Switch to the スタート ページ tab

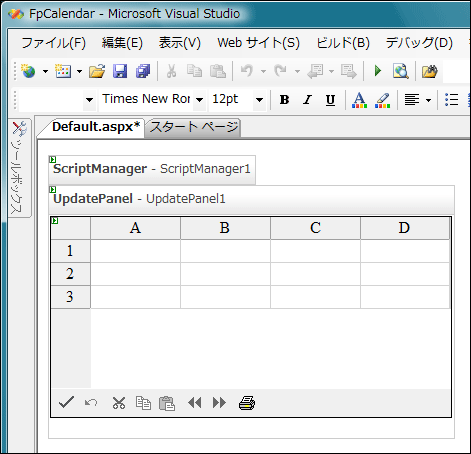point(194,127)
